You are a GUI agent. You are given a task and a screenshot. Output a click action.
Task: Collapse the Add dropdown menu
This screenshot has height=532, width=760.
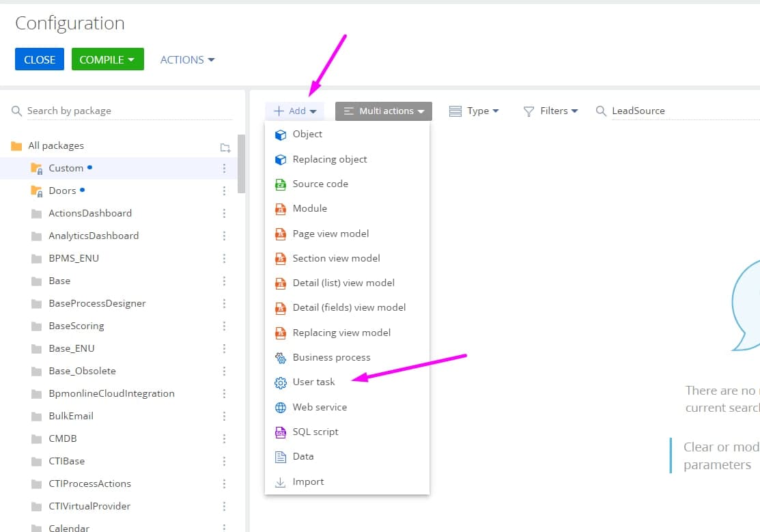[295, 111]
